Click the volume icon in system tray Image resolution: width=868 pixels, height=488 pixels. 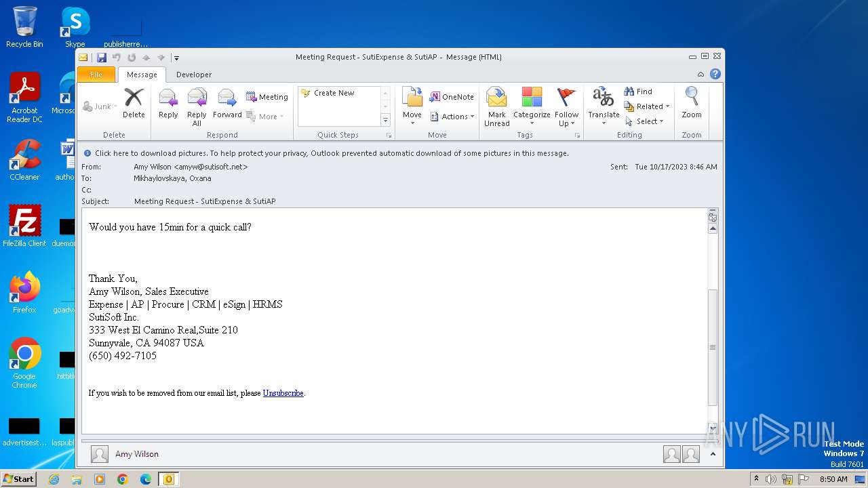(x=771, y=479)
